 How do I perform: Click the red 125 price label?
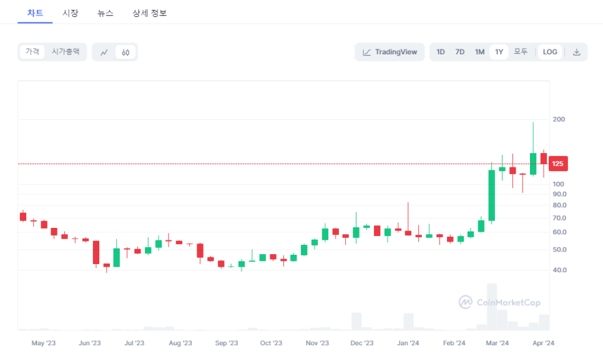tap(557, 164)
